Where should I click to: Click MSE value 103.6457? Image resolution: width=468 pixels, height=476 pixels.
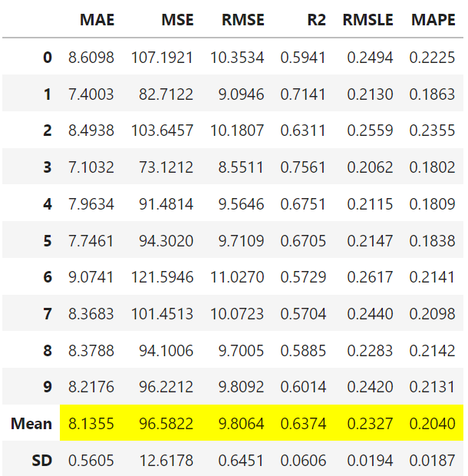pos(162,131)
